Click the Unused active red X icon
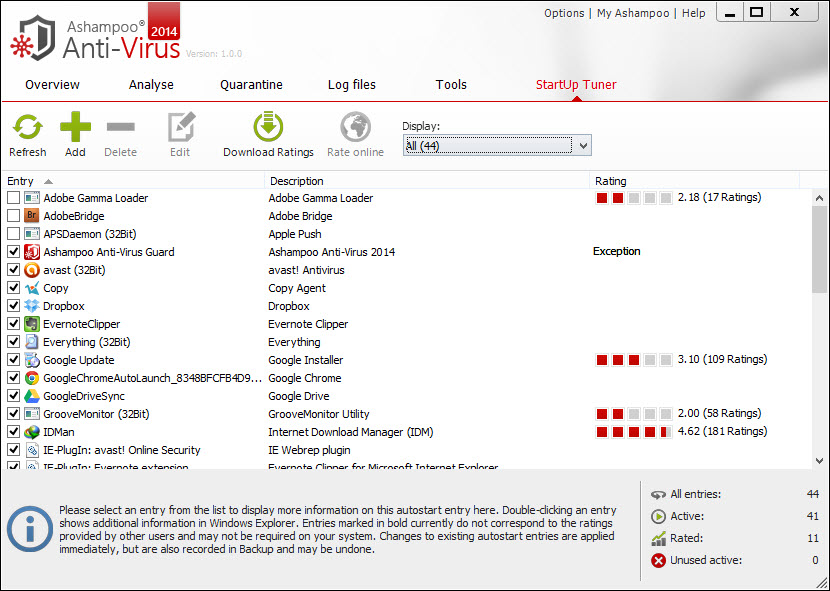The image size is (830, 591). [x=658, y=560]
